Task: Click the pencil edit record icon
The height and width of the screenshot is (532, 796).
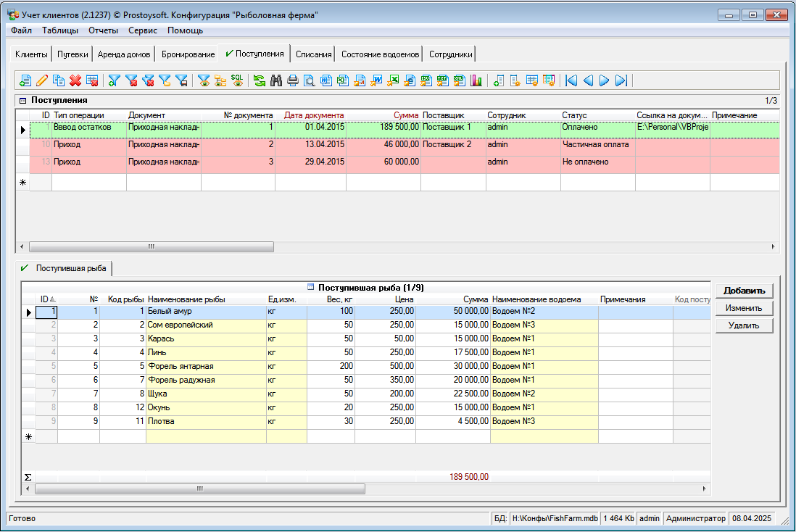Action: pyautogui.click(x=42, y=80)
